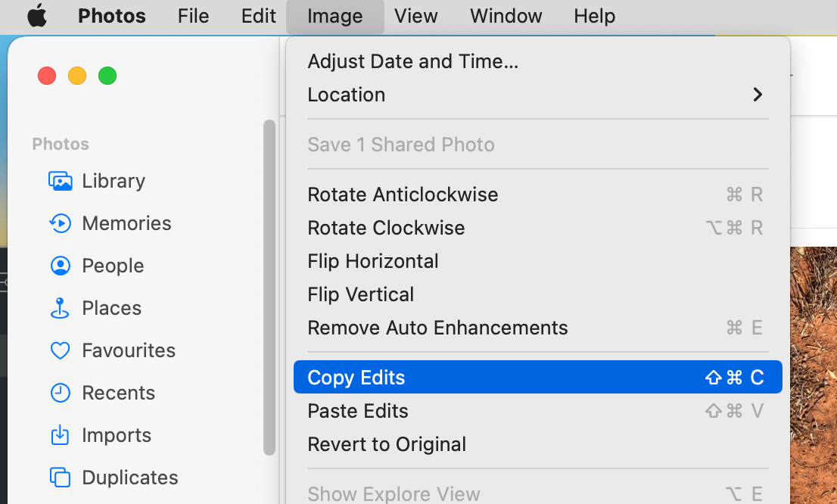Click the Imports download icon

tap(60, 435)
